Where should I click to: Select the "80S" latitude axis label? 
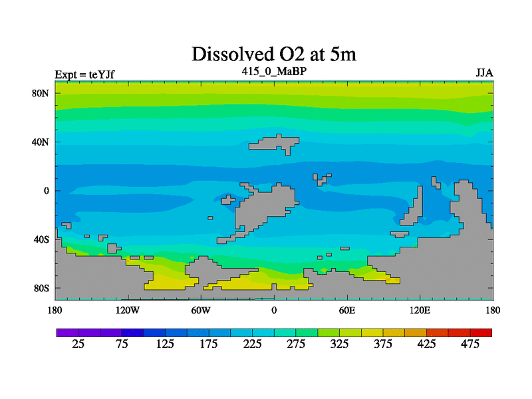tap(41, 289)
